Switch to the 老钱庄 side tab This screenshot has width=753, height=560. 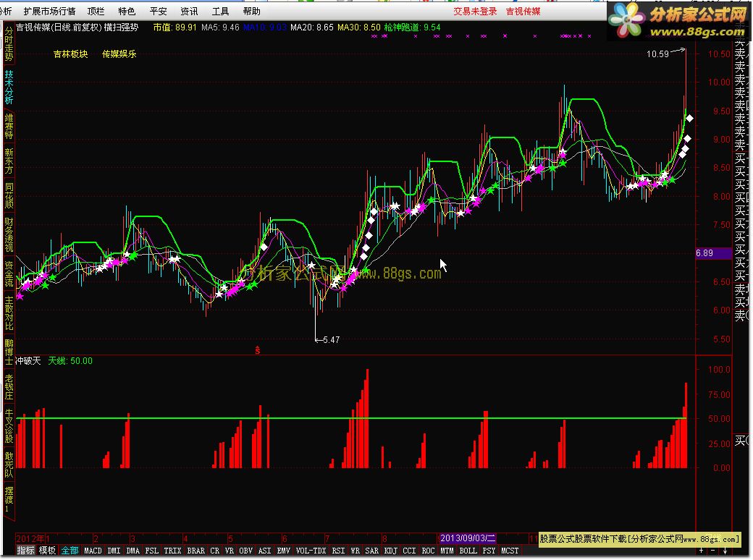click(9, 387)
